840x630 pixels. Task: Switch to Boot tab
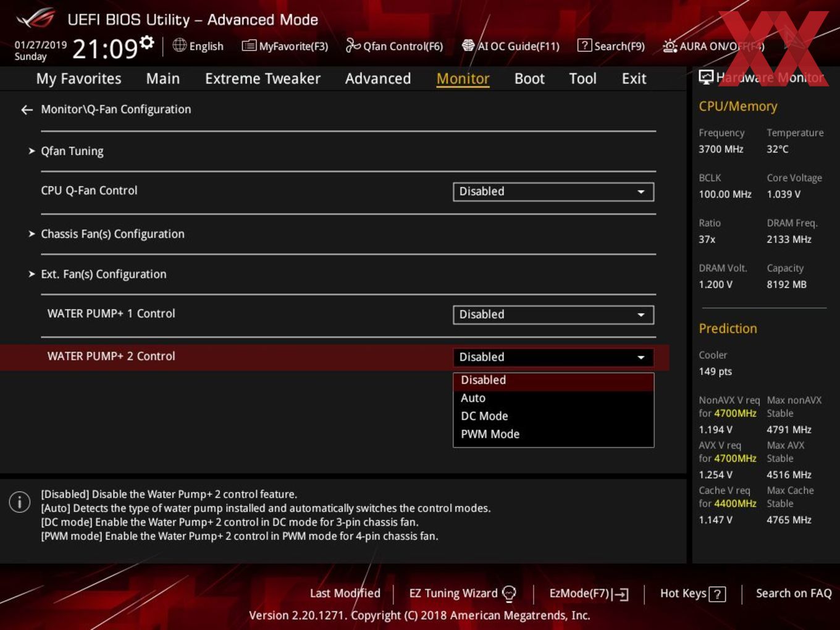[x=529, y=79]
